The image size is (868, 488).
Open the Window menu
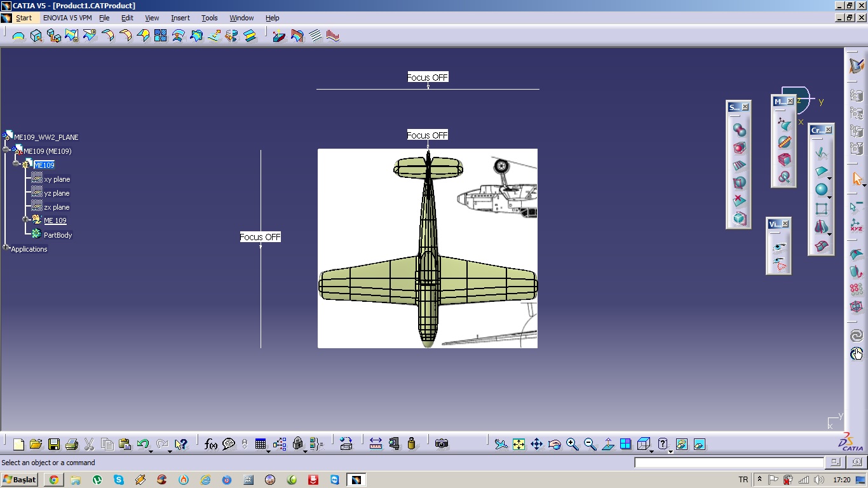(241, 18)
